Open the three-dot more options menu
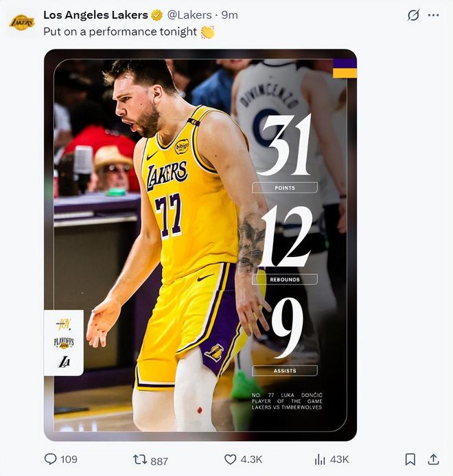 click(433, 15)
